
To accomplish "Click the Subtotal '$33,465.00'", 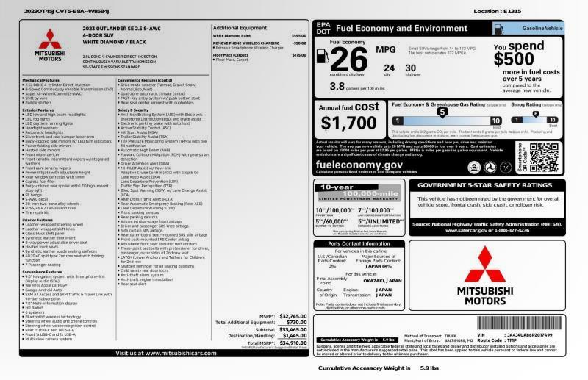I will point(293,330).
